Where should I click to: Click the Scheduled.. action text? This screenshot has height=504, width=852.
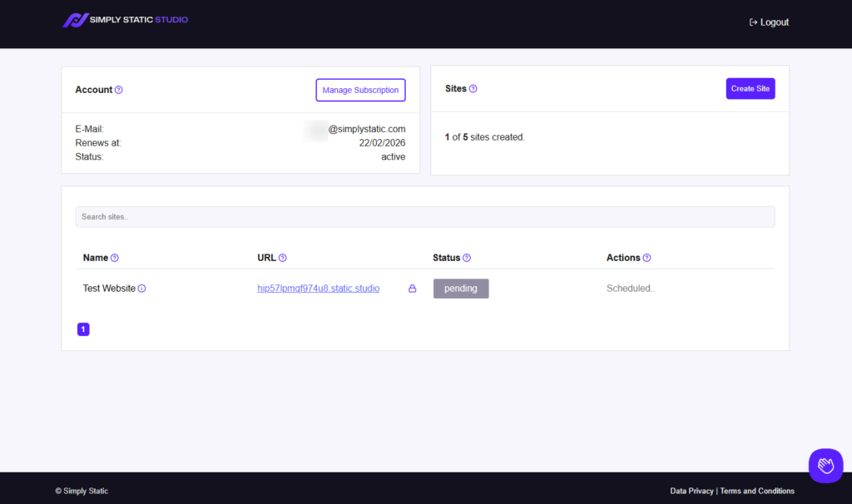click(x=631, y=289)
